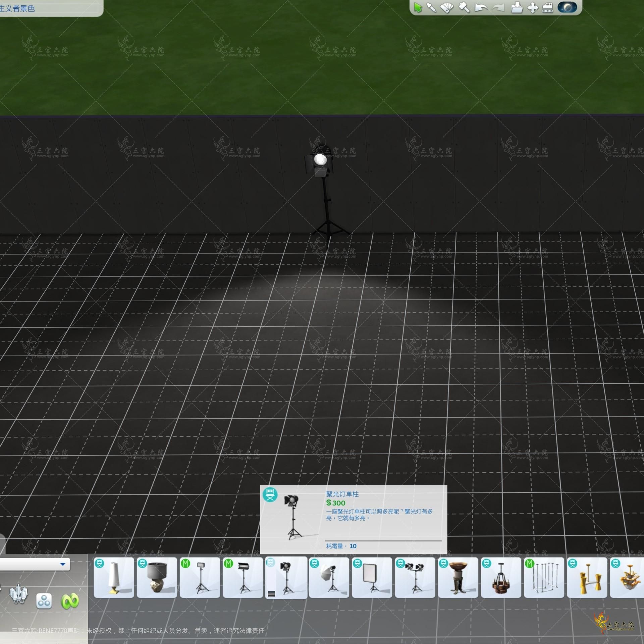Image resolution: width=644 pixels, height=644 pixels.
Task: Select the cut-off mushroom cluster chandelier
Action: coord(627,578)
